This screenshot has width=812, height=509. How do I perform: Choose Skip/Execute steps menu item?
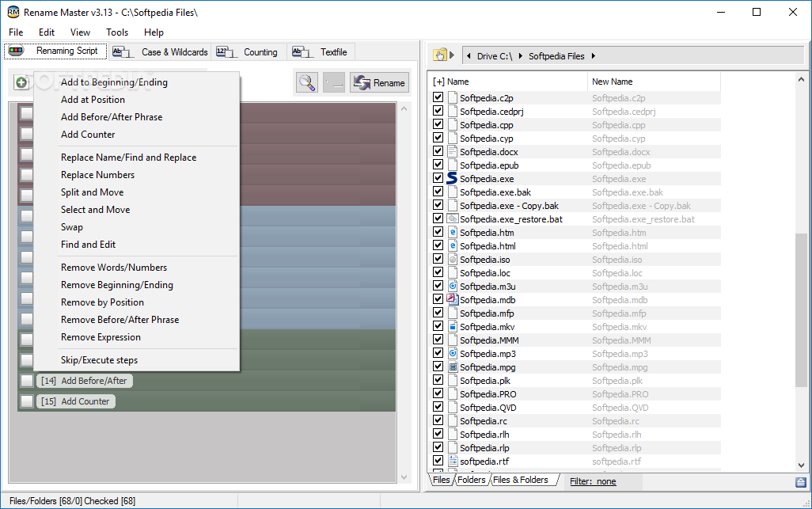pyautogui.click(x=137, y=360)
